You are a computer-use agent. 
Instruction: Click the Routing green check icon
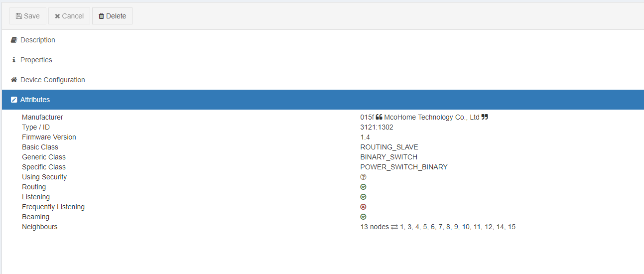point(363,187)
